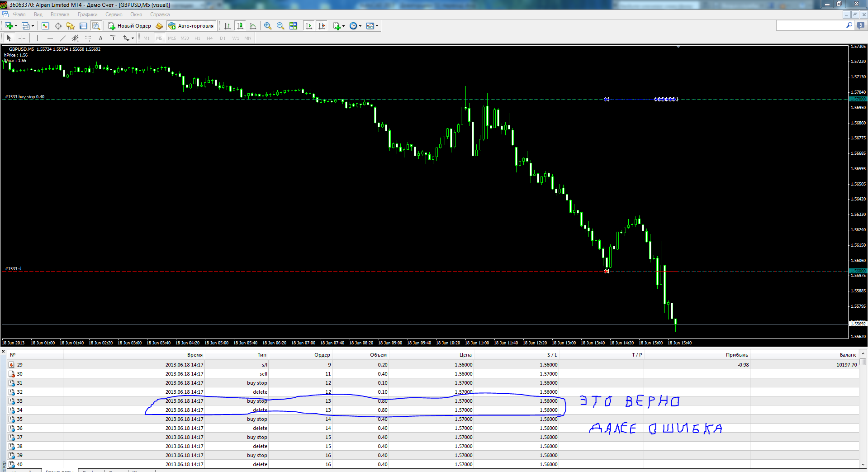
Task: Open the Файл menu
Action: point(19,14)
